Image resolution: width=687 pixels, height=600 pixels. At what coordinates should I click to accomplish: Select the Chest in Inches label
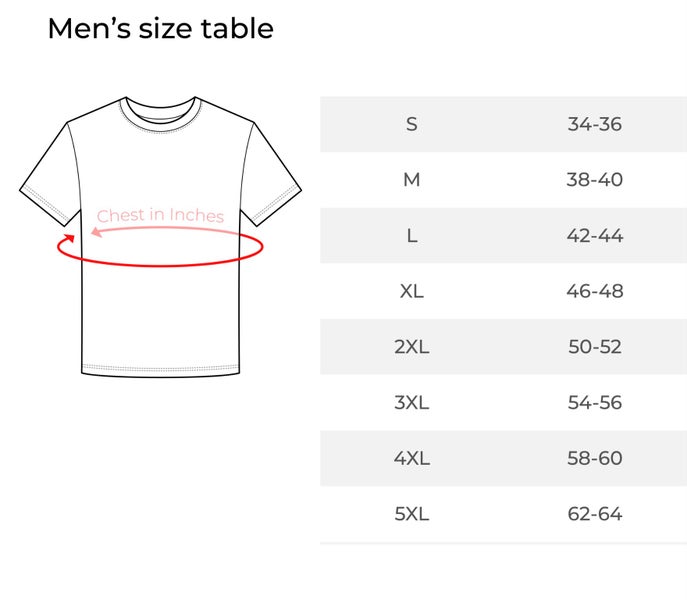click(x=160, y=215)
